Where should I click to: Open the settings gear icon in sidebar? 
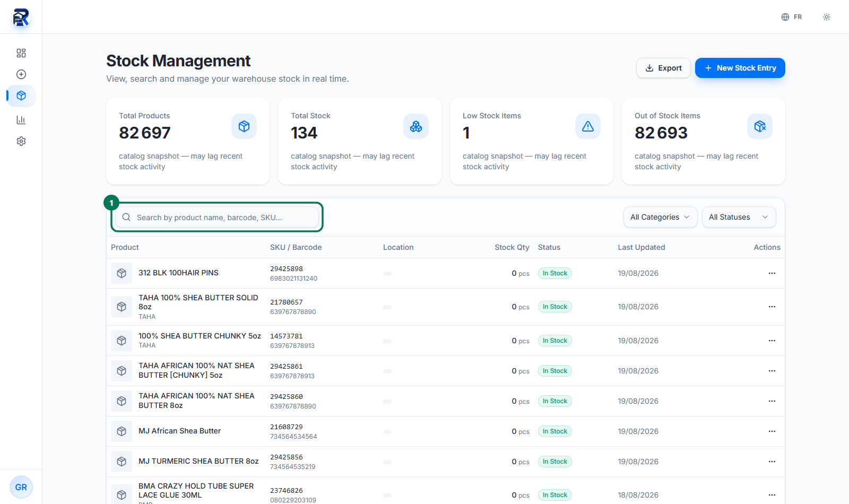pos(21,141)
